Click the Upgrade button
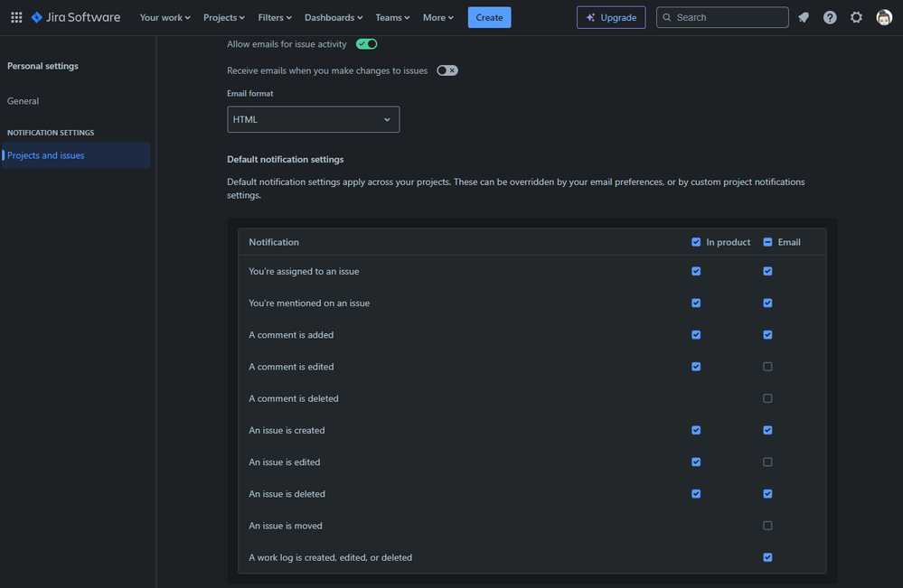Image resolution: width=903 pixels, height=588 pixels. pyautogui.click(x=611, y=17)
